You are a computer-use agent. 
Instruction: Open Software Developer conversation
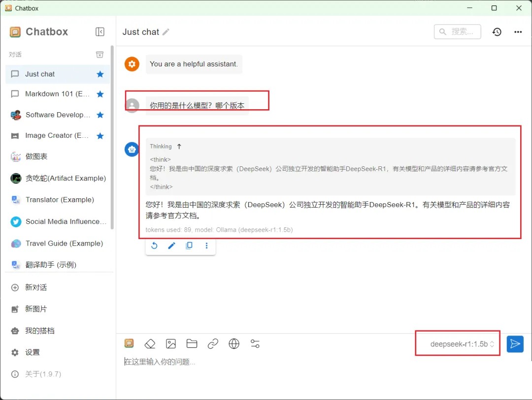[58, 115]
